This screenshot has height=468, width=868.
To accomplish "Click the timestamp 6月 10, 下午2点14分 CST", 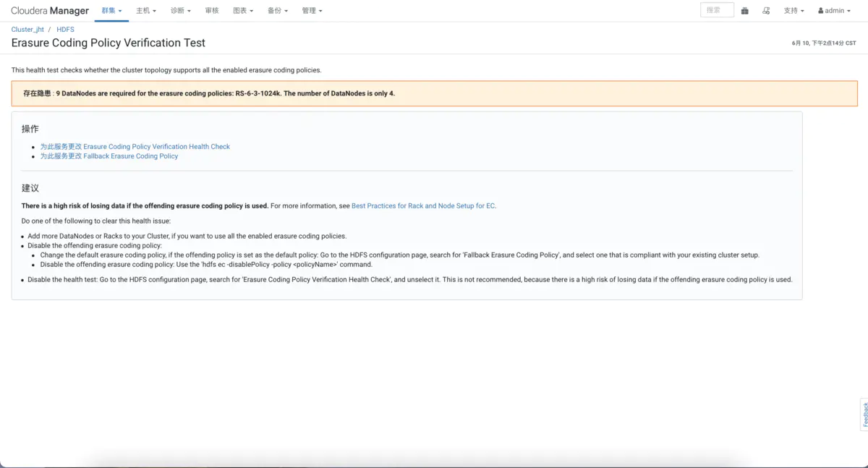I will tap(824, 43).
